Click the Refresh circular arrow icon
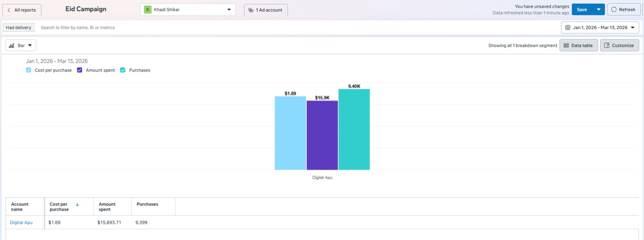This screenshot has width=644, height=240. coord(614,10)
